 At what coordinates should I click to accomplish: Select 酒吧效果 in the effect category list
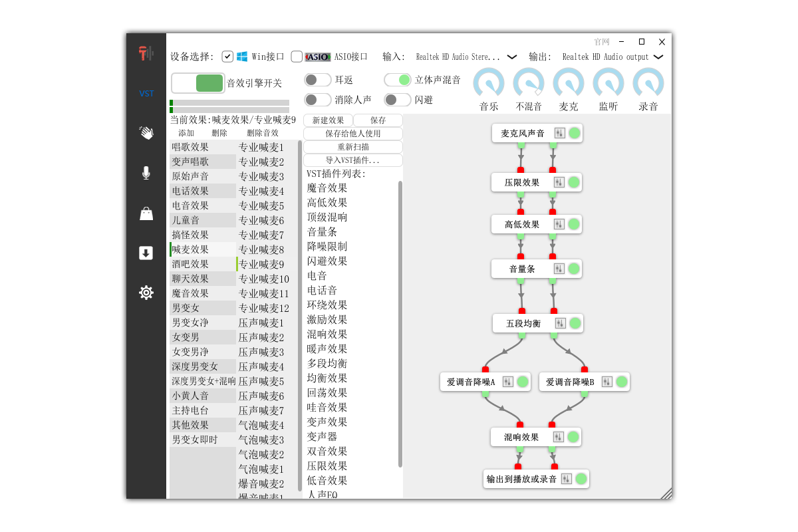pos(191,264)
